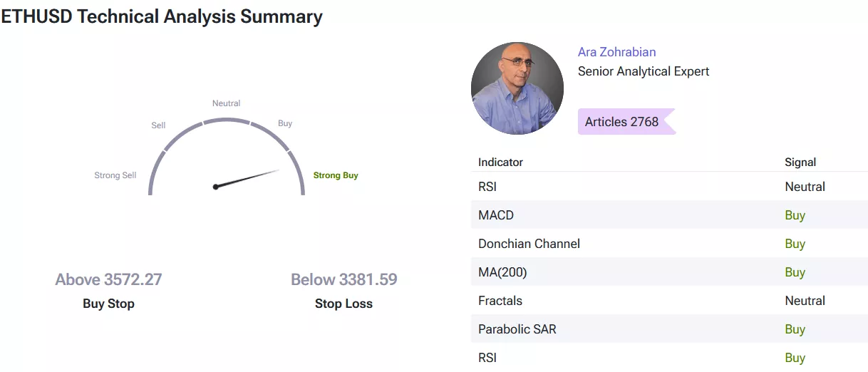Click Ara Zohrabian author name link
Image resolution: width=868 pixels, height=372 pixels.
tap(616, 52)
